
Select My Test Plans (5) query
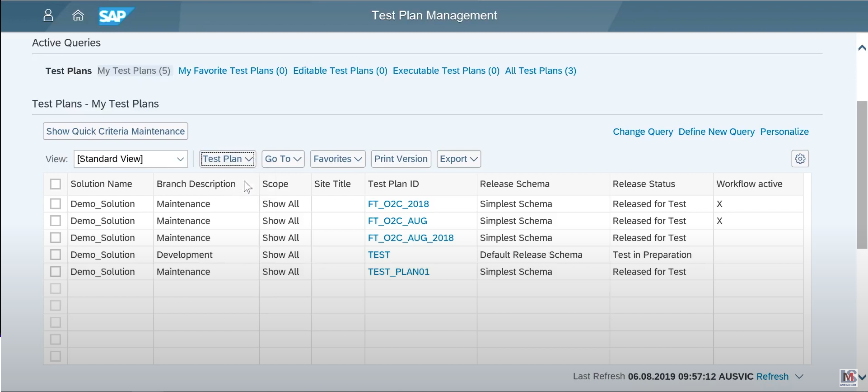coord(134,71)
